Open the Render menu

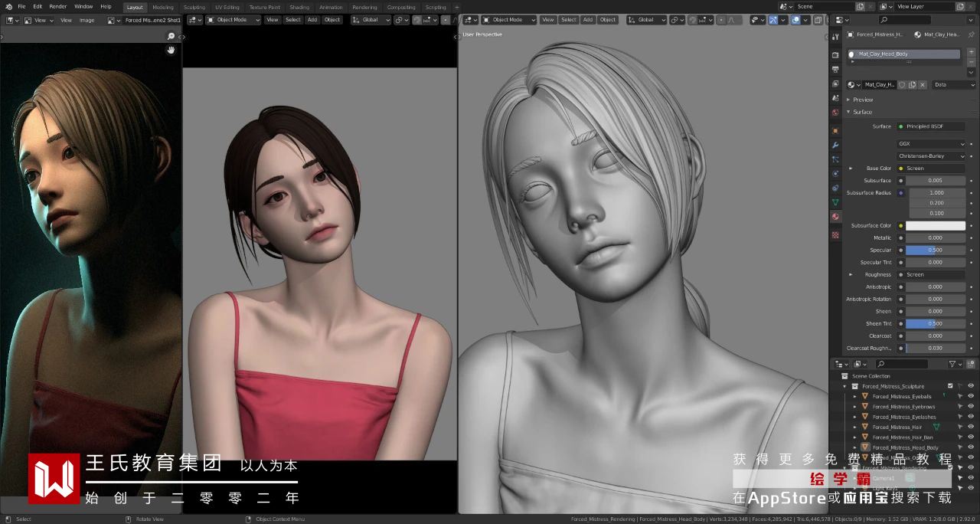(58, 7)
